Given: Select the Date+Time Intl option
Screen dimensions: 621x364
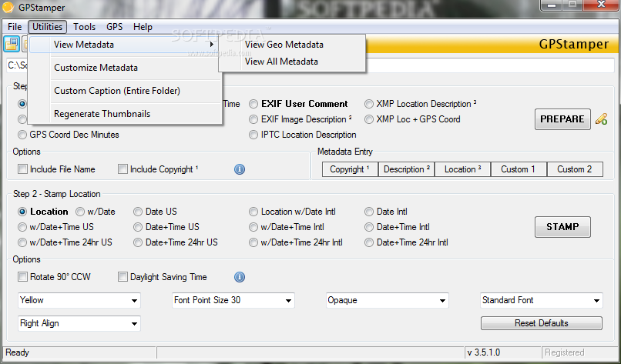Looking at the screenshot, I should pyautogui.click(x=398, y=227).
